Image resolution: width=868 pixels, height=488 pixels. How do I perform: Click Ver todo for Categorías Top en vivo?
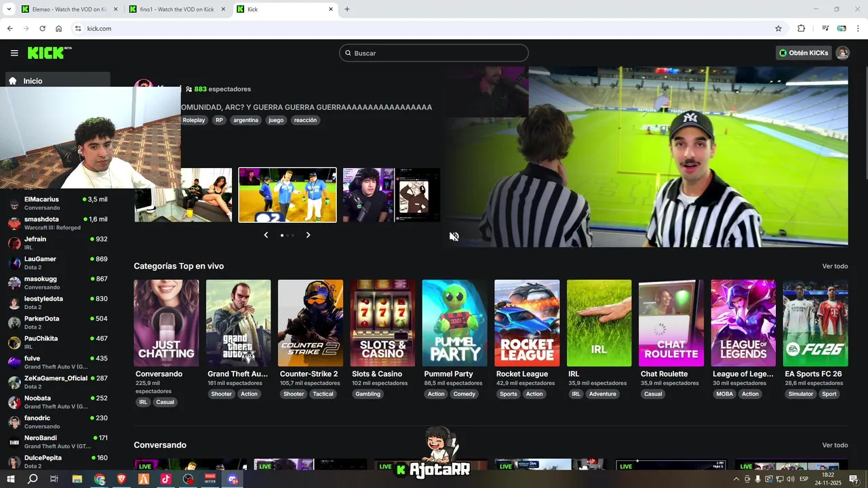(x=835, y=266)
